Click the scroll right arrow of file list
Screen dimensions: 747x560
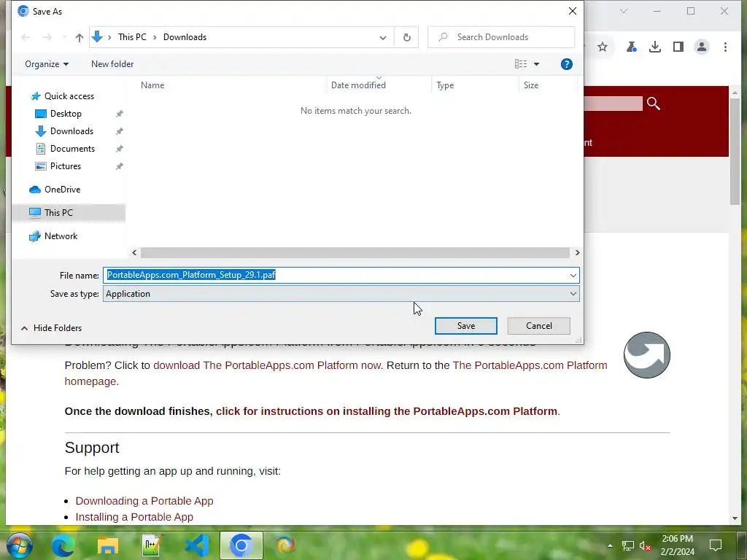click(577, 252)
